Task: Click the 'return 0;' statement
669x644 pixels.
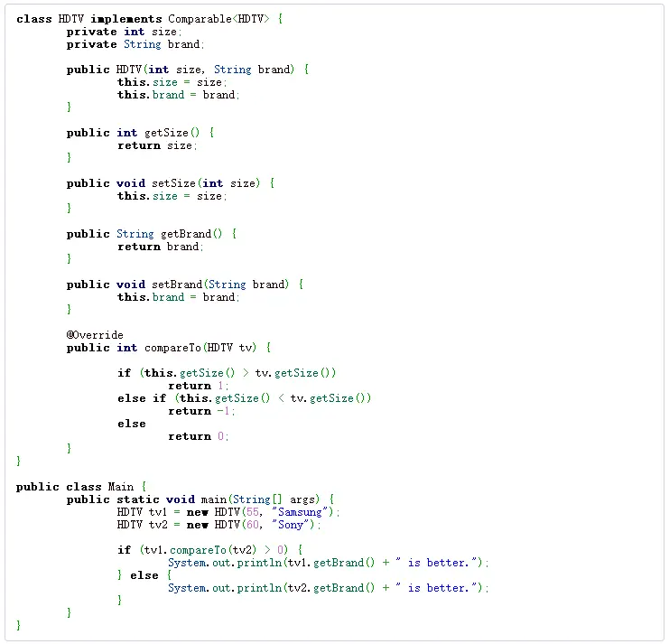Action: pyautogui.click(x=199, y=436)
